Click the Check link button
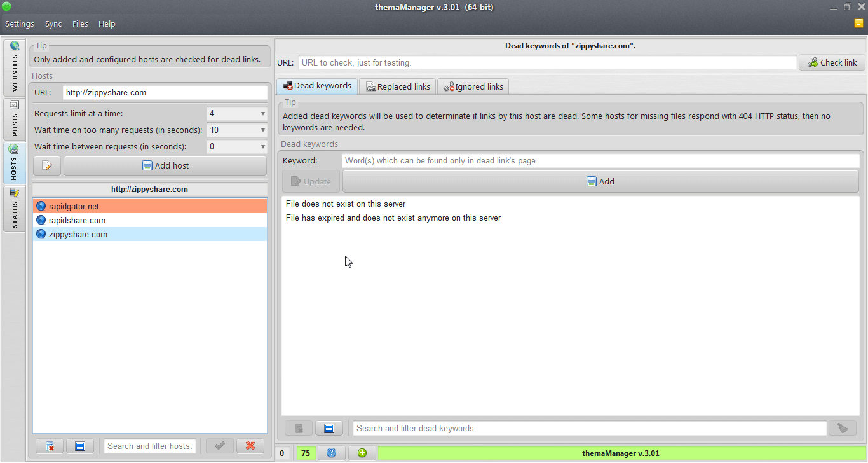The height and width of the screenshot is (463, 868). click(x=832, y=62)
